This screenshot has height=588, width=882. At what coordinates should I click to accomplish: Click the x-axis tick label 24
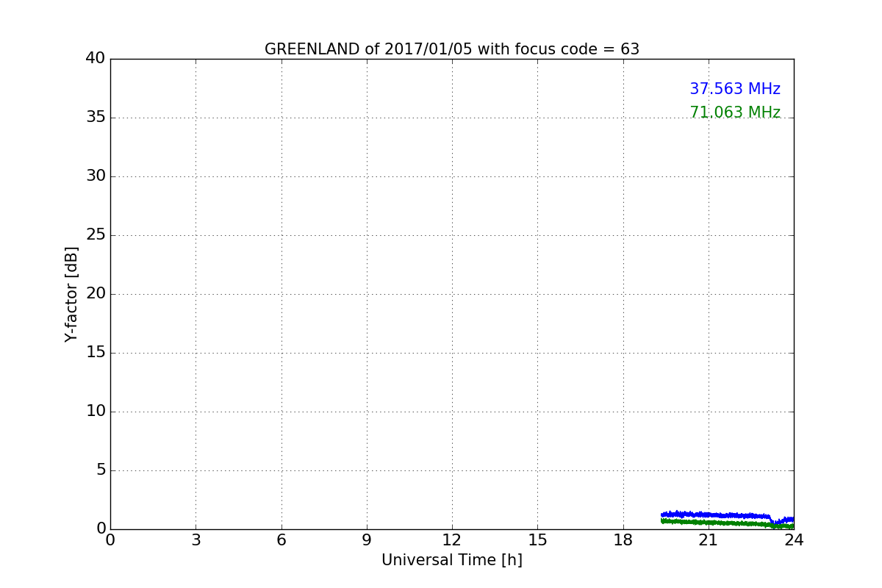pyautogui.click(x=794, y=540)
